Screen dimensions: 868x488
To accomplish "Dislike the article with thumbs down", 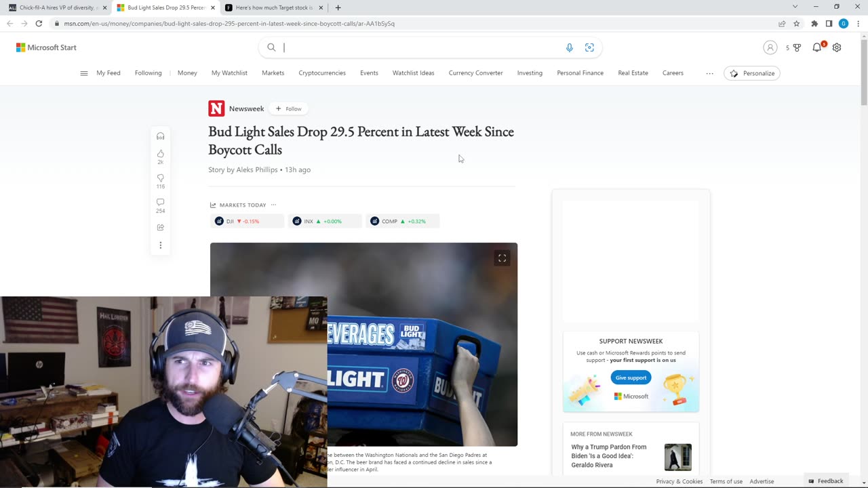I will pyautogui.click(x=161, y=178).
